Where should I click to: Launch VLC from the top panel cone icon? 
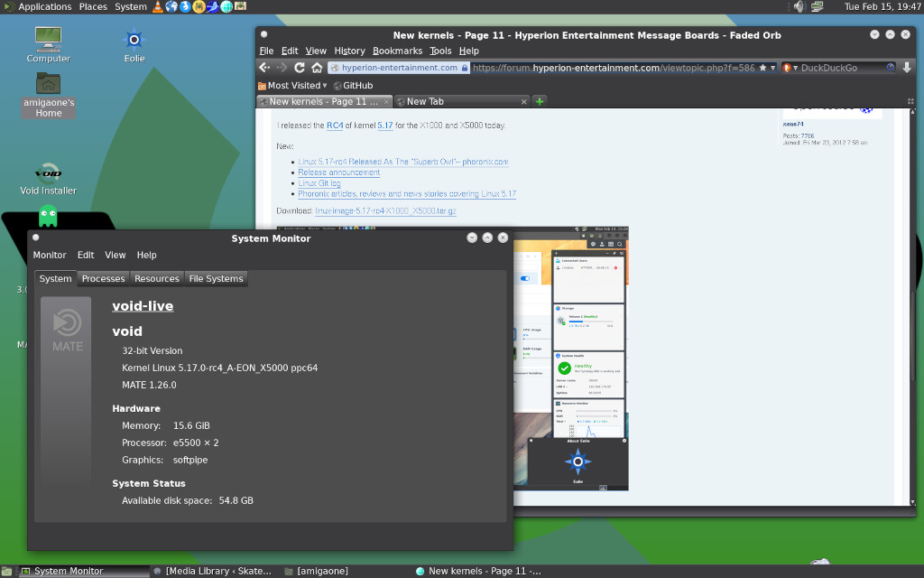157,6
